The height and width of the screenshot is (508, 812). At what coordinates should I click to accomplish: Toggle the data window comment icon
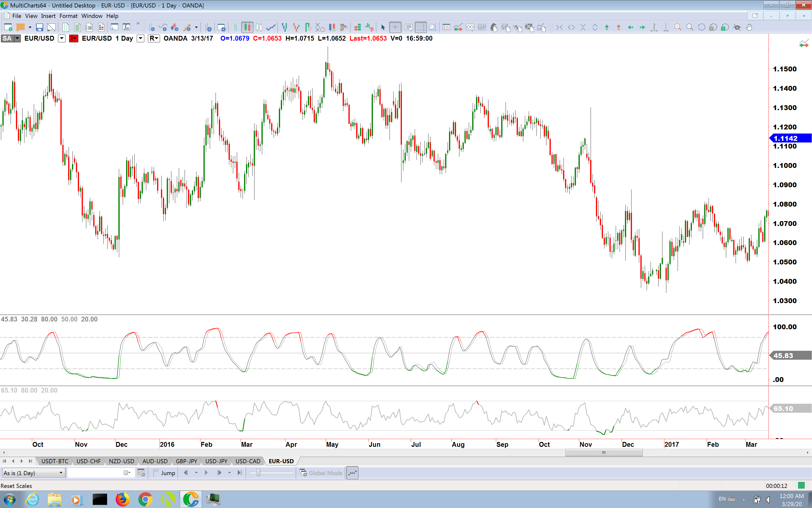pos(408,27)
